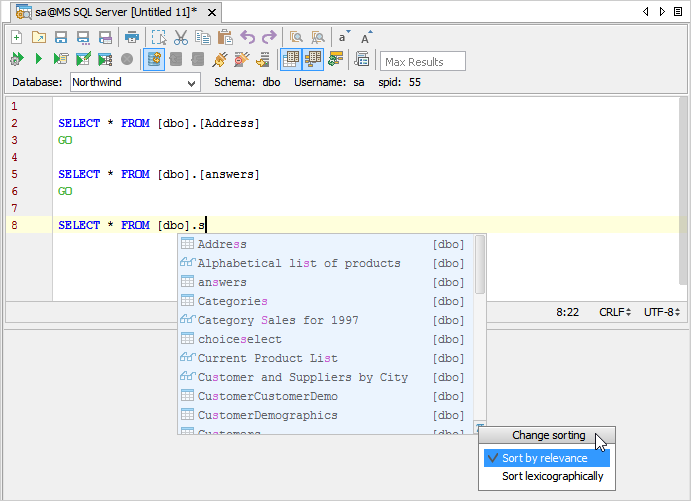Redo the last undone edit
Image resolution: width=691 pixels, height=501 pixels.
point(269,37)
